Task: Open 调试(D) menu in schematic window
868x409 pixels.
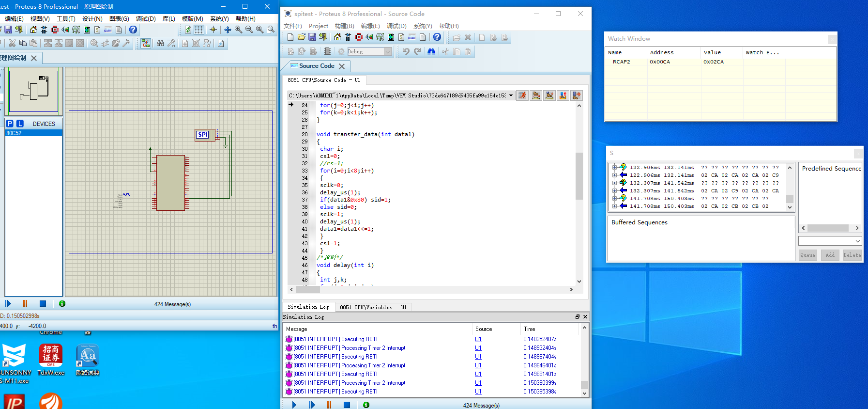Action: pos(146,18)
